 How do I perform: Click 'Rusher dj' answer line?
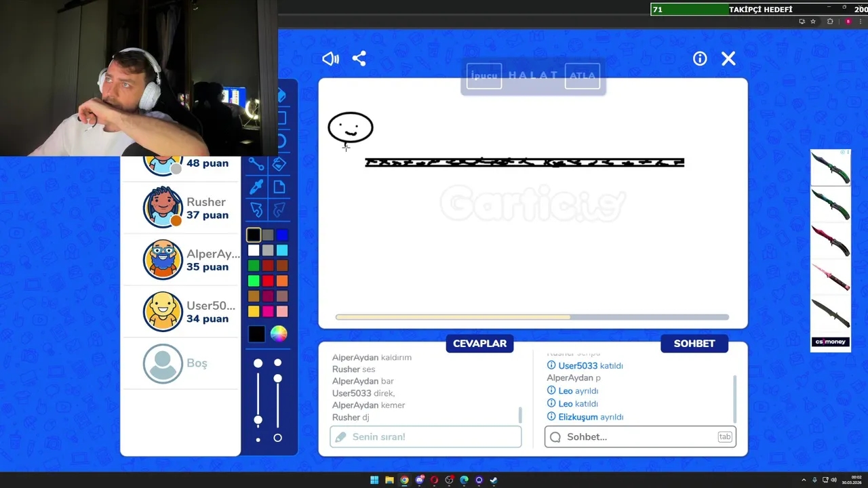[351, 418]
